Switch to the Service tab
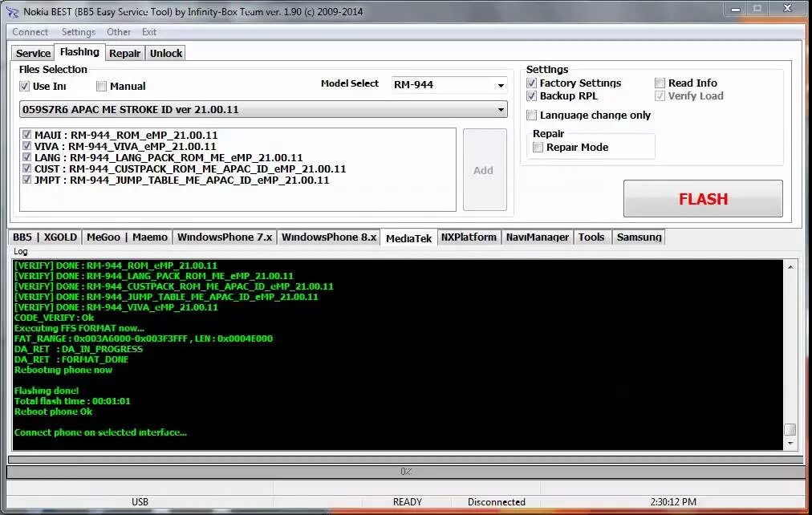This screenshot has height=515, width=812. click(33, 53)
